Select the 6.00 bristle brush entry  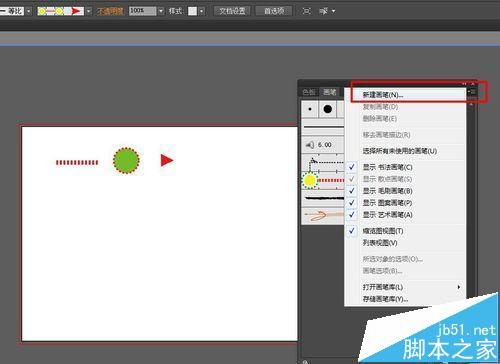323,145
